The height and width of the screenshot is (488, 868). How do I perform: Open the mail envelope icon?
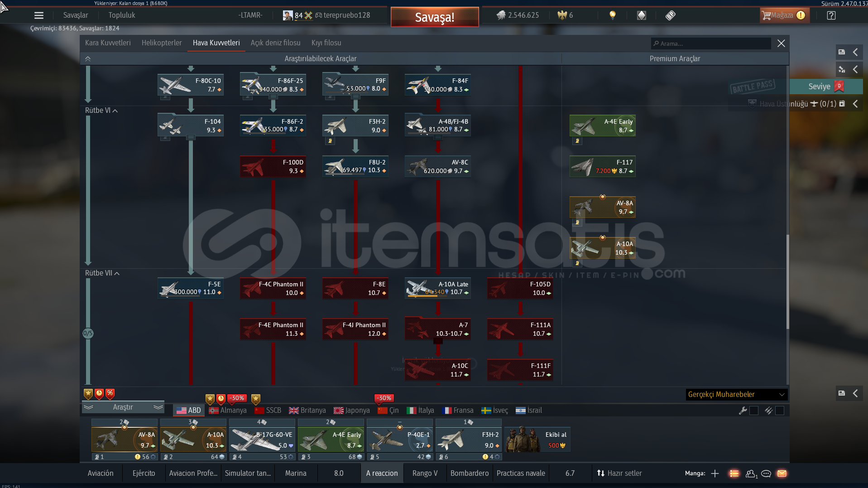pos(782,474)
